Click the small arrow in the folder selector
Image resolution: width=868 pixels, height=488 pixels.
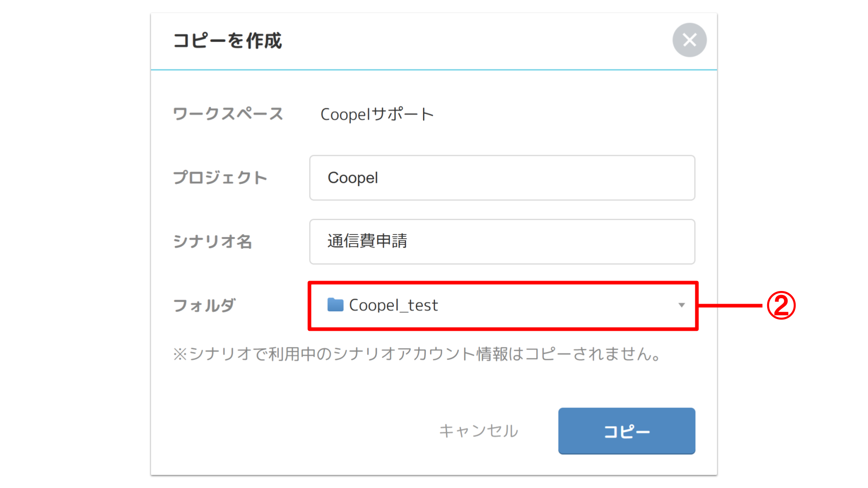pos(681,305)
